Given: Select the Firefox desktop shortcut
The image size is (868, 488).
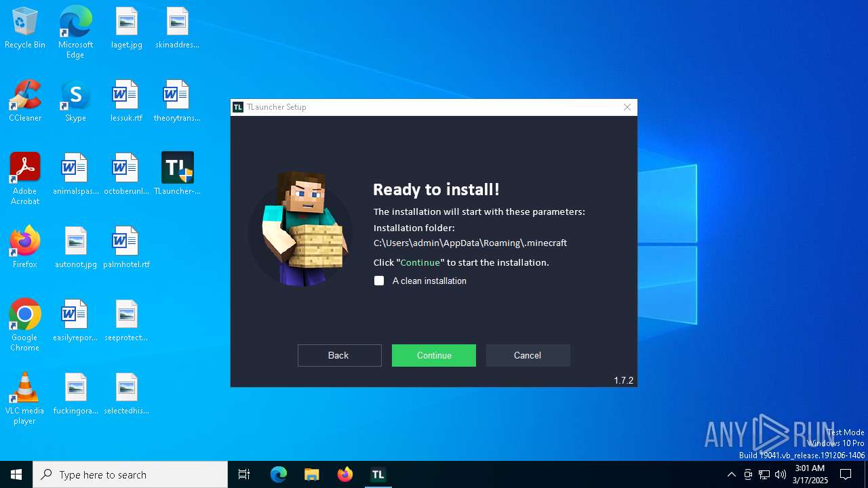Looking at the screenshot, I should (25, 248).
